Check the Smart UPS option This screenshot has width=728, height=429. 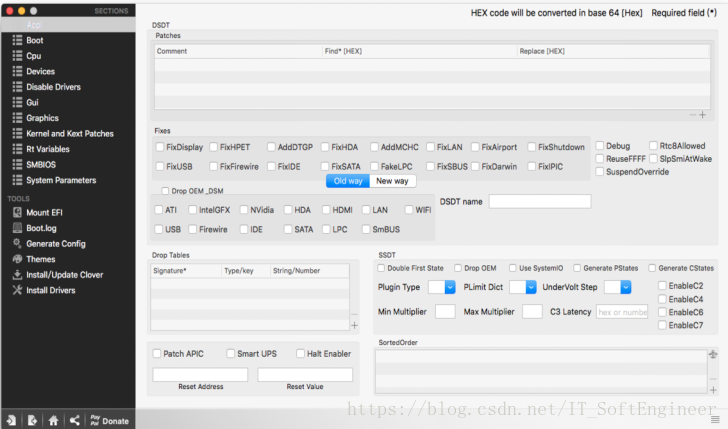(x=231, y=354)
